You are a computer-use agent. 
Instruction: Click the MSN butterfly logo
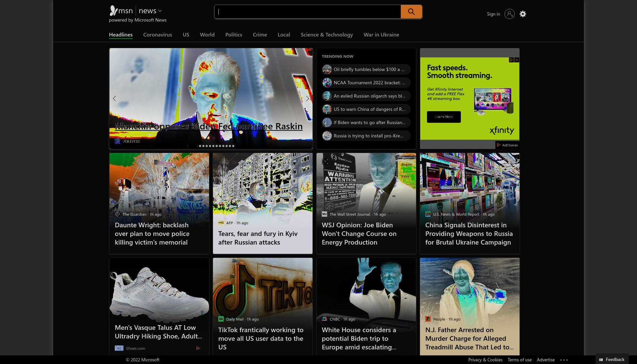pos(113,11)
